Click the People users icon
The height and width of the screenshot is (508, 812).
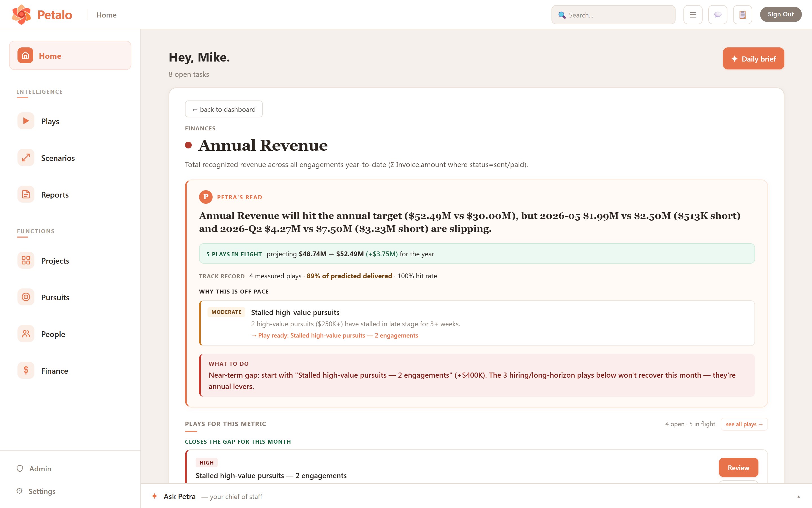click(26, 334)
